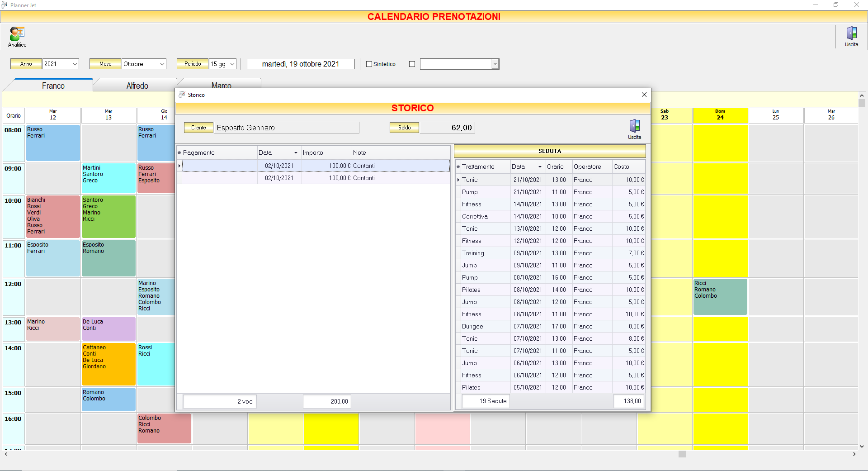Click the Storico dialog title icon
This screenshot has width=868, height=471.
pyautogui.click(x=182, y=95)
